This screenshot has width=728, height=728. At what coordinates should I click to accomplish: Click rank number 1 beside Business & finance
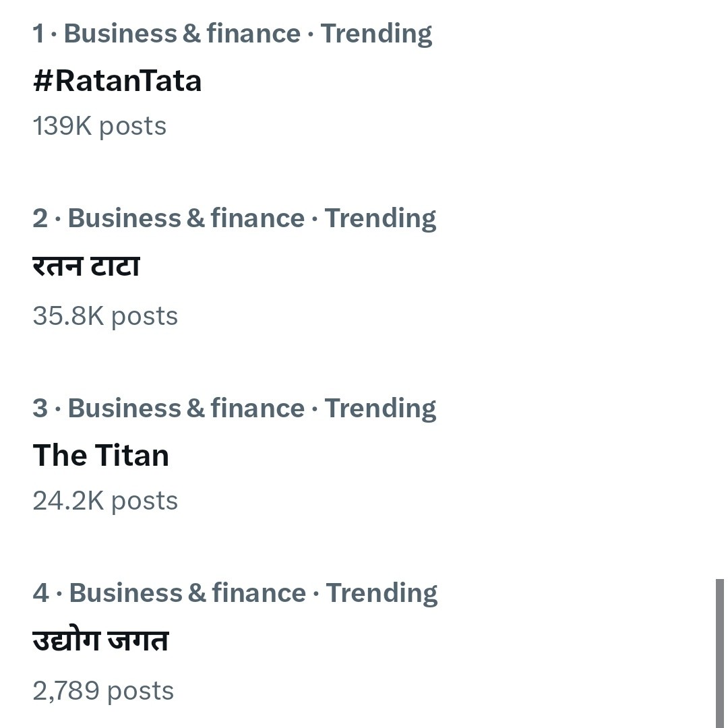pos(38,34)
